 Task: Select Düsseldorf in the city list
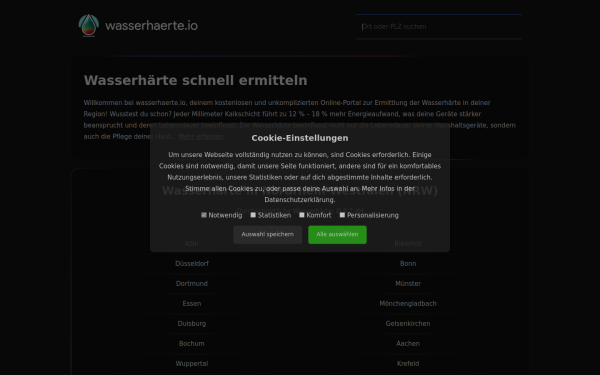point(192,264)
